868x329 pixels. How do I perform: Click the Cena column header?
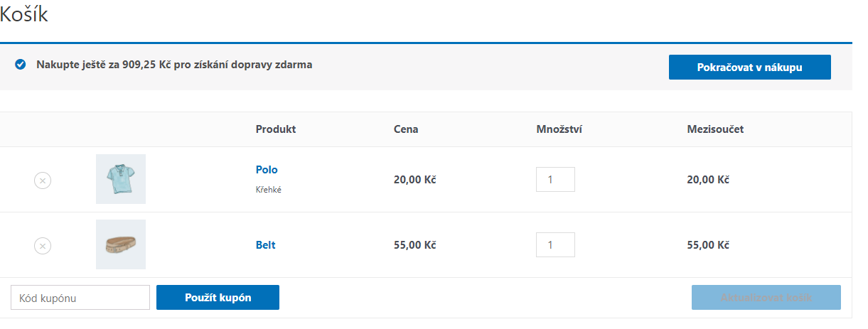point(406,129)
